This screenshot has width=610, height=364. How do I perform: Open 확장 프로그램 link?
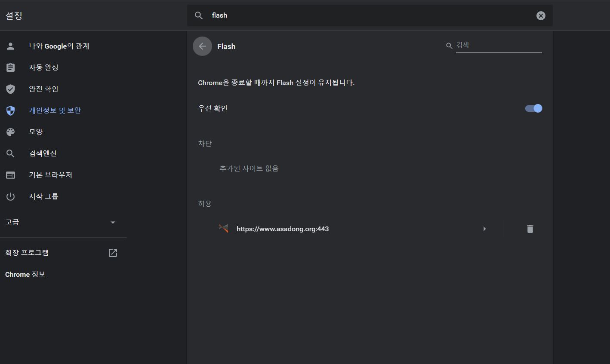click(x=27, y=253)
